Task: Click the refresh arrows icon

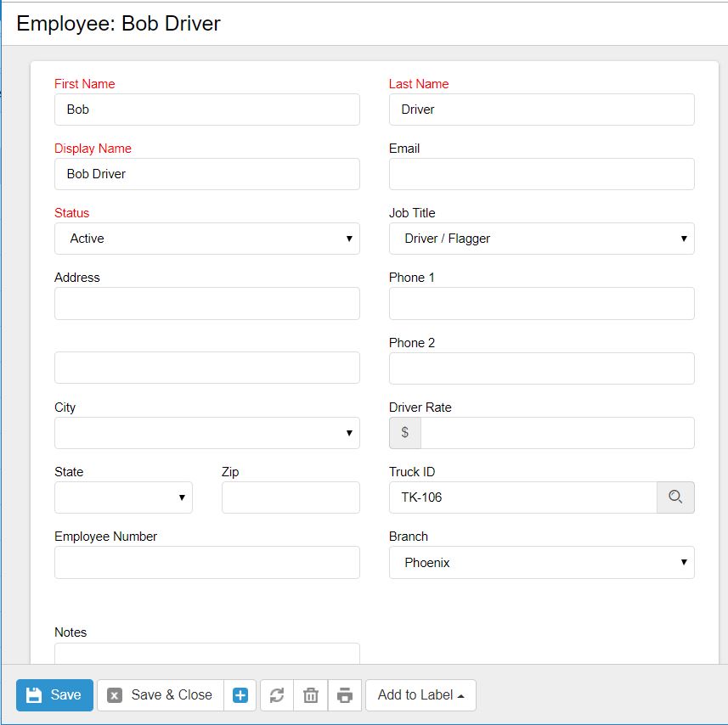Action: point(276,695)
